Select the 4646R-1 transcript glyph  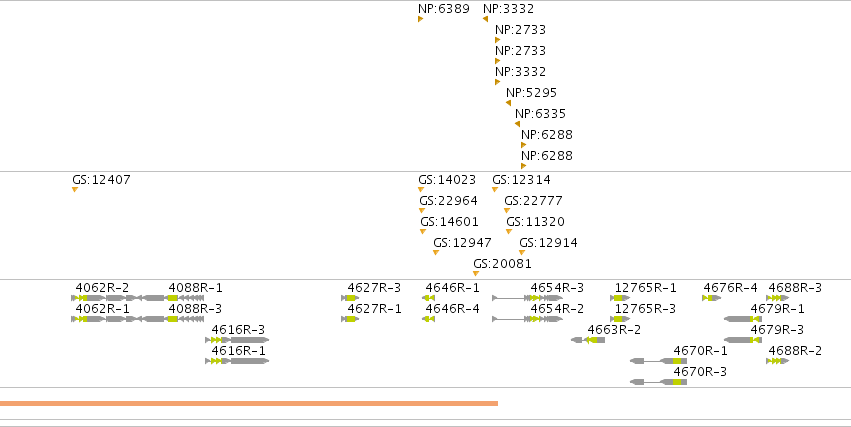(429, 298)
